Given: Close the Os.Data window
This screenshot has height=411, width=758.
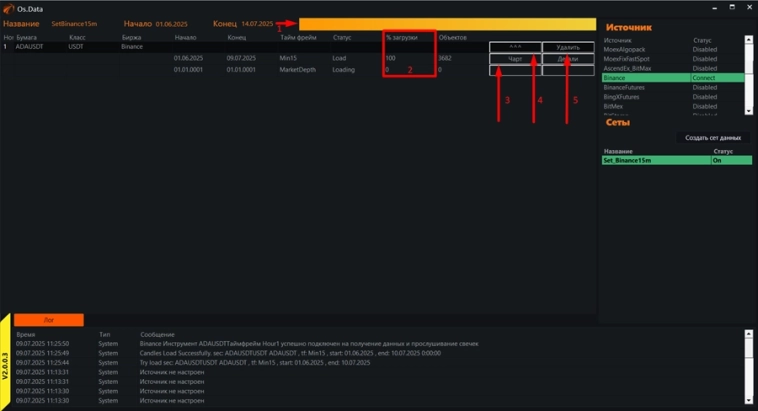Looking at the screenshot, I should tap(749, 7).
